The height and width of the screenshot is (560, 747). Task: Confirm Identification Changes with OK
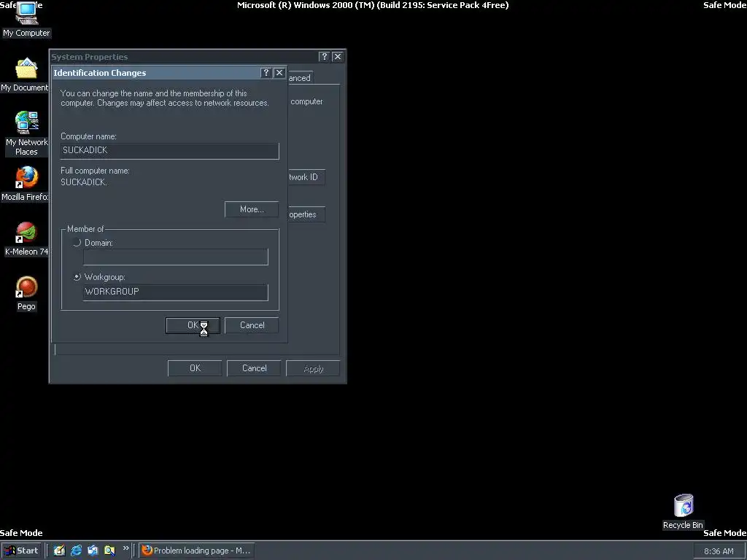pos(193,325)
